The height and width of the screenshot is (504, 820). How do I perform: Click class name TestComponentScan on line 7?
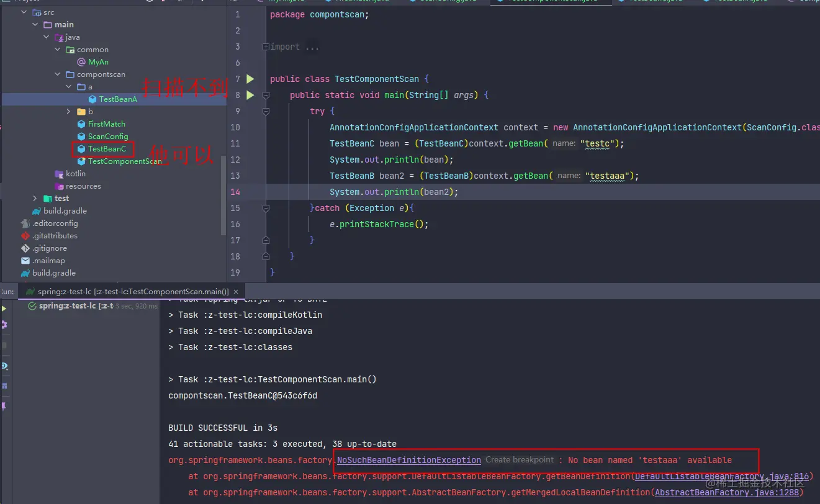coord(377,79)
